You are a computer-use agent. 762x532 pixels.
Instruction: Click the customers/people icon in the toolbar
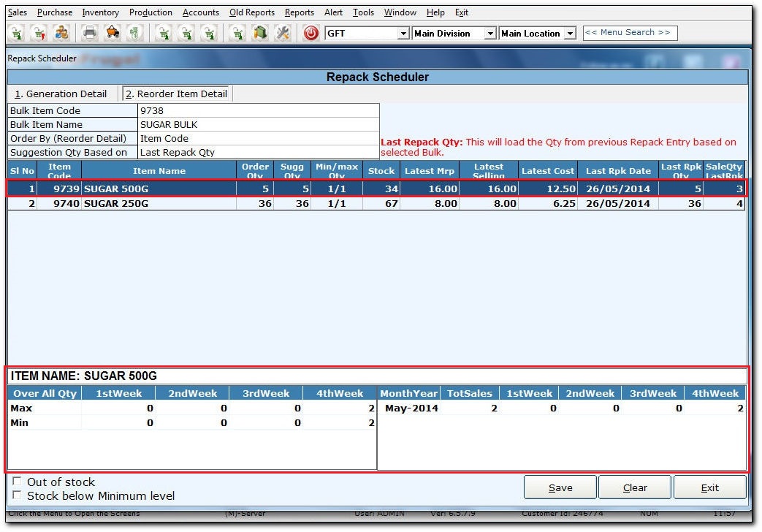click(x=62, y=33)
